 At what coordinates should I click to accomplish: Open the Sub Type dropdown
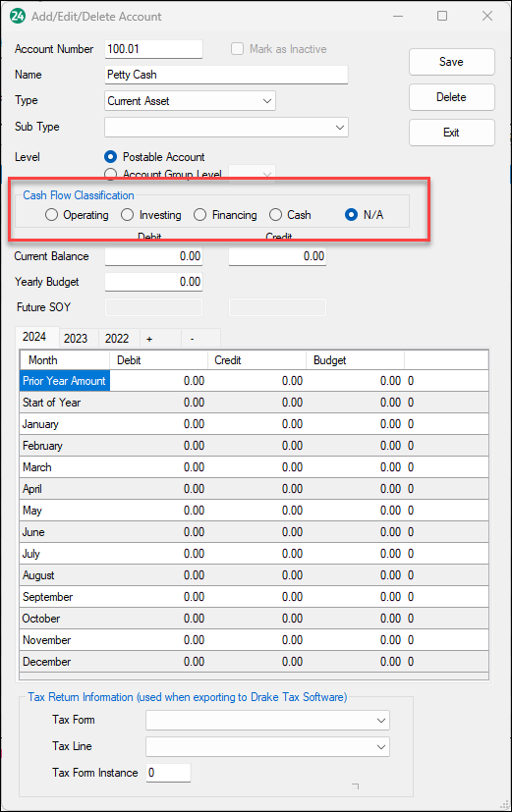(x=226, y=128)
